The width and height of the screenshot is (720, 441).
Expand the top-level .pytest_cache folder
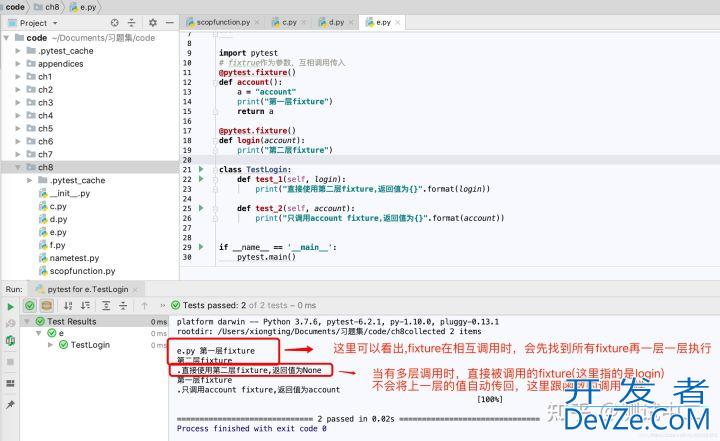pyautogui.click(x=18, y=51)
